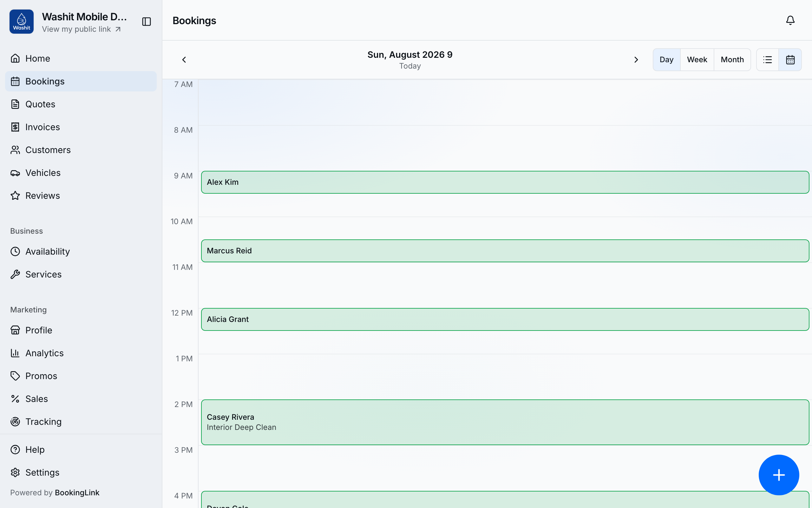The height and width of the screenshot is (508, 812).
Task: Open Alex Kim booking
Action: (505, 182)
